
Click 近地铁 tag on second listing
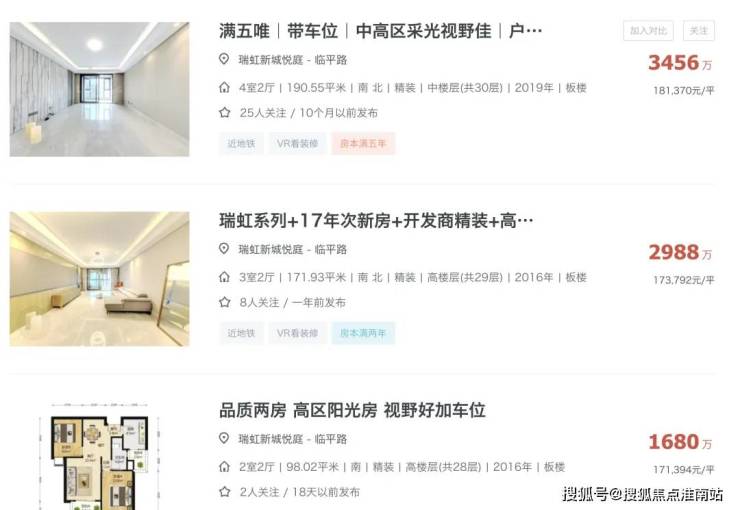[x=241, y=333]
